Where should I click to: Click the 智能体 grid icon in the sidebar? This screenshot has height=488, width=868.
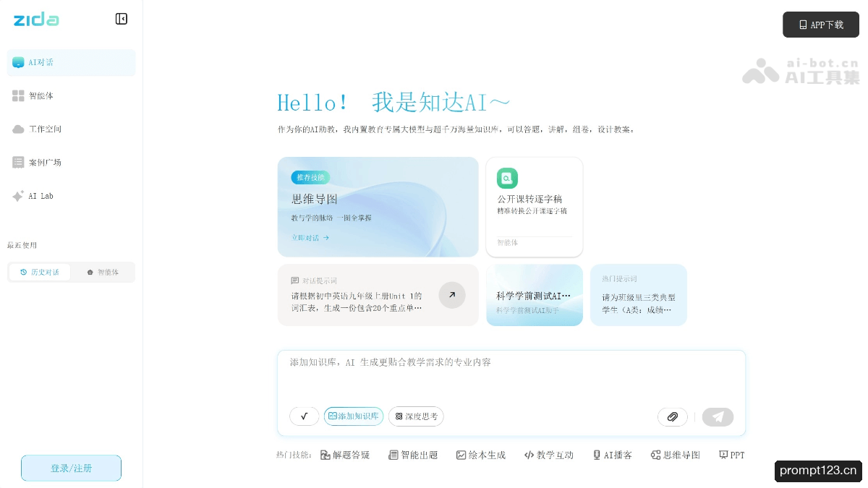tap(19, 95)
